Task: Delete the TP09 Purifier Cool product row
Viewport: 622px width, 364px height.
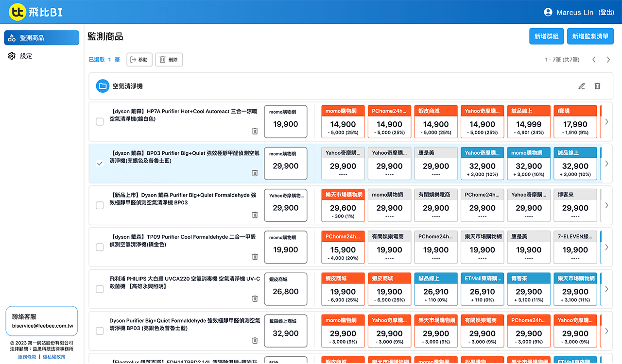Action: [255, 257]
